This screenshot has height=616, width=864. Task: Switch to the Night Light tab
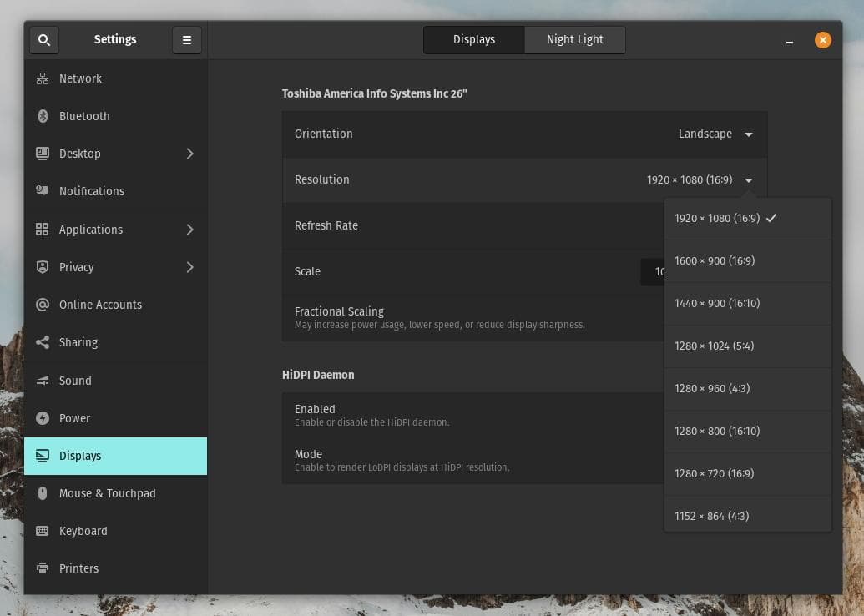574,40
